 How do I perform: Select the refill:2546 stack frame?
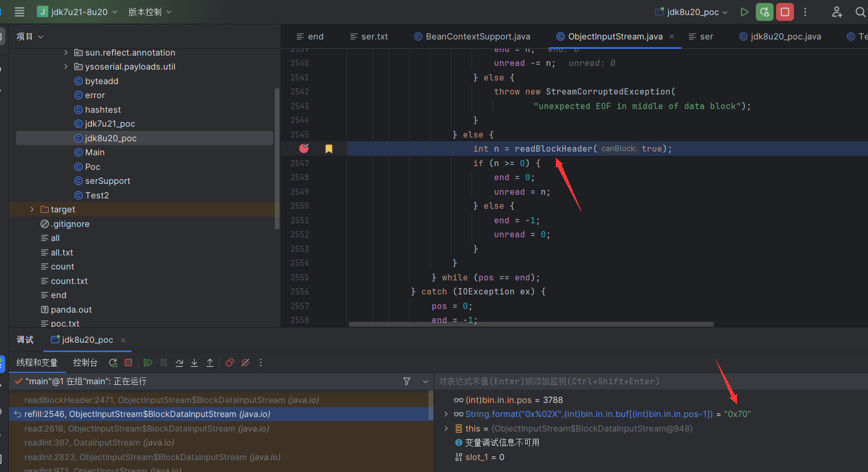point(147,414)
